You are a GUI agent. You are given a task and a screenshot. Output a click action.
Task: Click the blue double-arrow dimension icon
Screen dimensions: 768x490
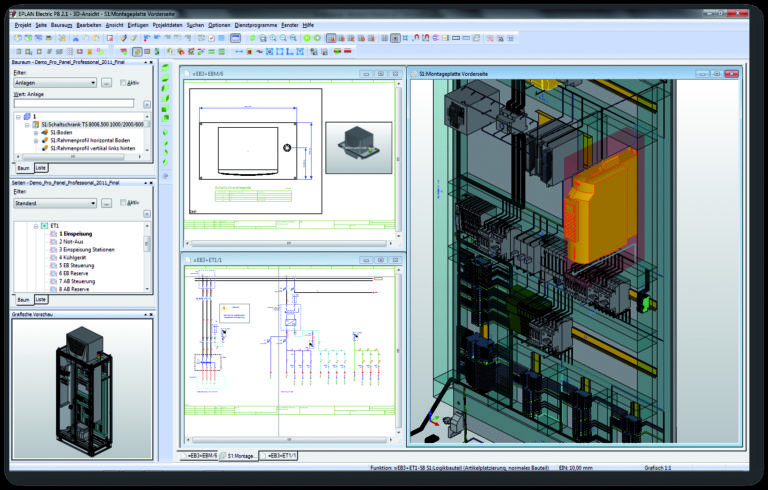point(239,51)
